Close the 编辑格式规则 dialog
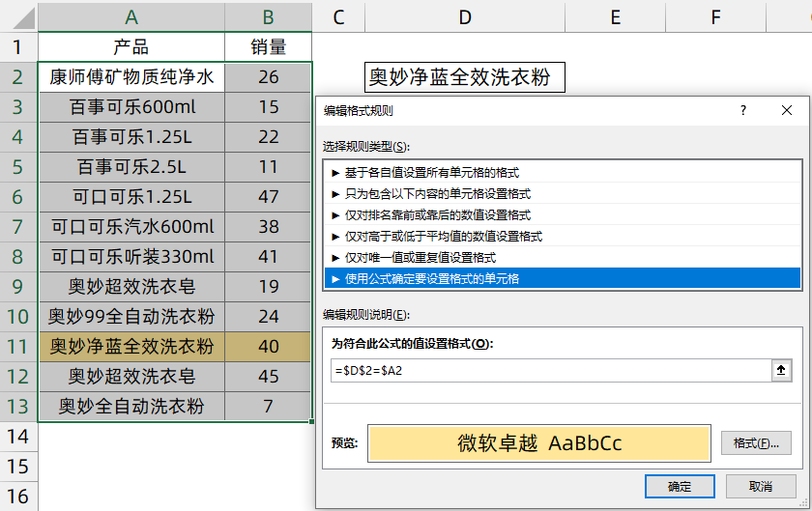812x511 pixels. (x=787, y=110)
